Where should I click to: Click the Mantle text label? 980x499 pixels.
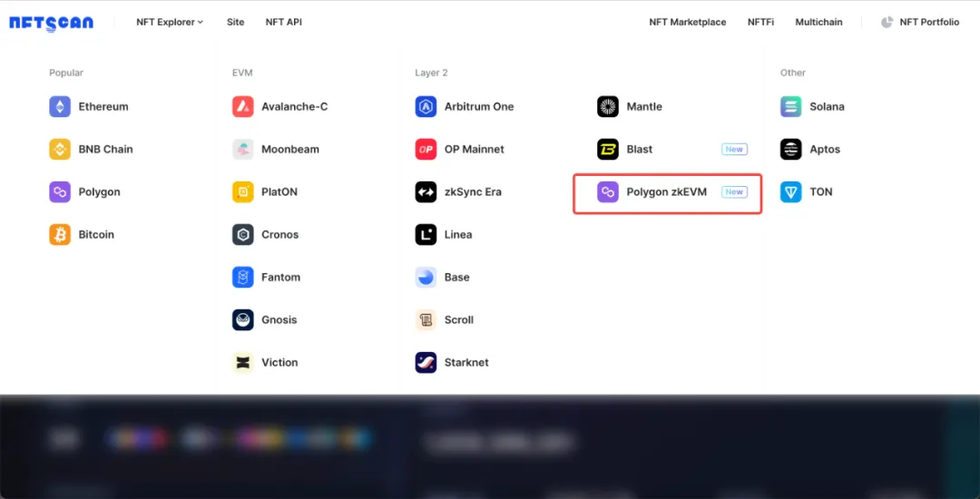644,107
